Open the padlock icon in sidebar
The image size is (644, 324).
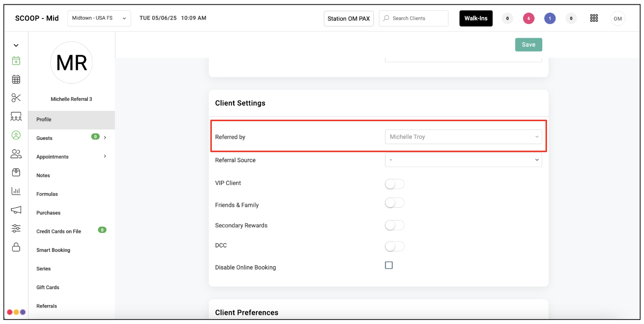16,247
